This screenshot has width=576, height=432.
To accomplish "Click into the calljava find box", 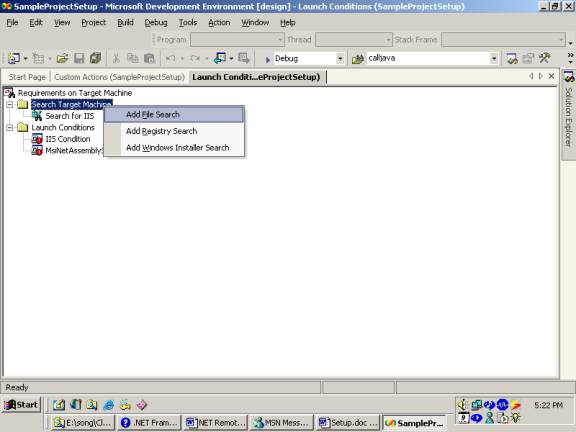I will tap(428, 58).
